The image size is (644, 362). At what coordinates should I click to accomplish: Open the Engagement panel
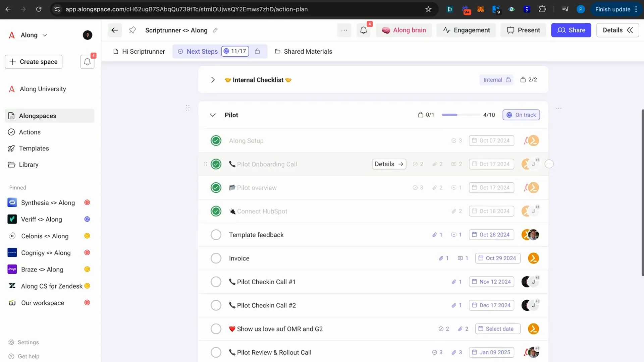467,30
